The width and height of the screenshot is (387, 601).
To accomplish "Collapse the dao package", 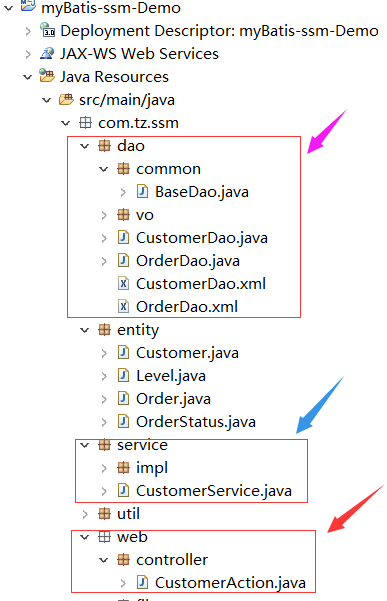I will coord(85,146).
